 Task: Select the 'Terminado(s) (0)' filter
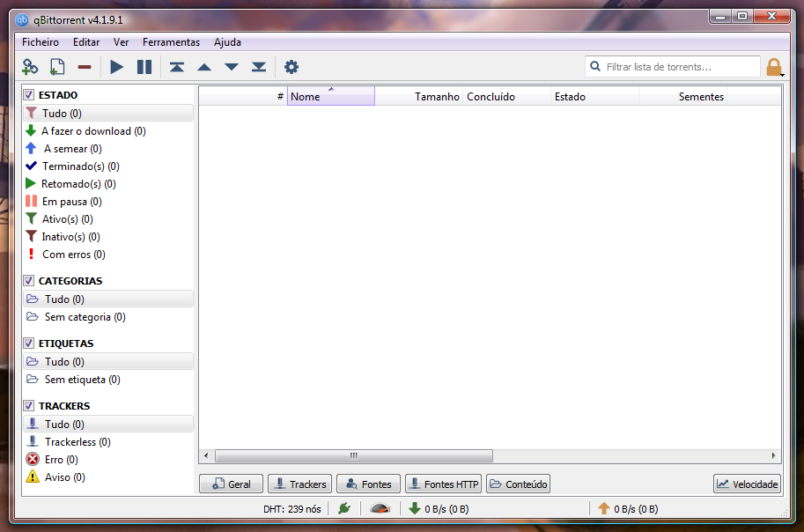click(108, 166)
